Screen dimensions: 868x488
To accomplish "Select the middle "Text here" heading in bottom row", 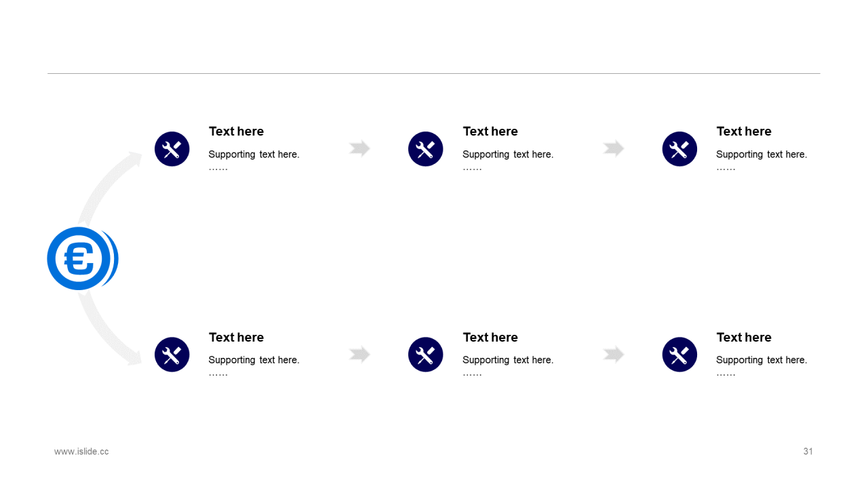I will 490,338.
